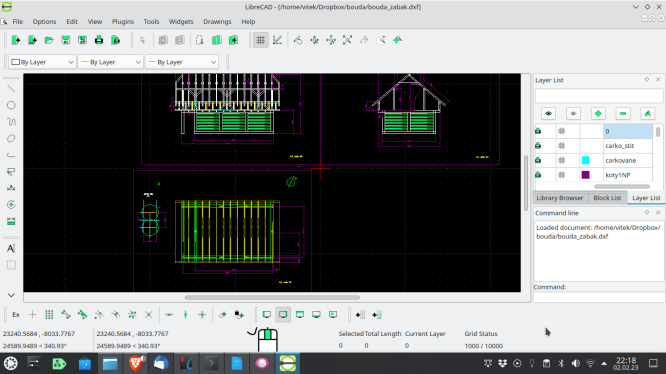Click the canvas horizontal scrollbar

point(272,298)
